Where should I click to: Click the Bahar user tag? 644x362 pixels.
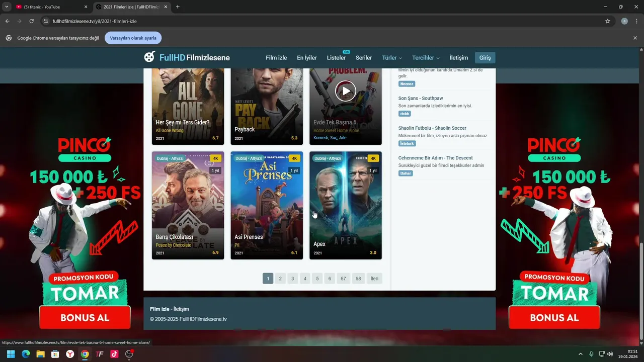[x=406, y=173]
